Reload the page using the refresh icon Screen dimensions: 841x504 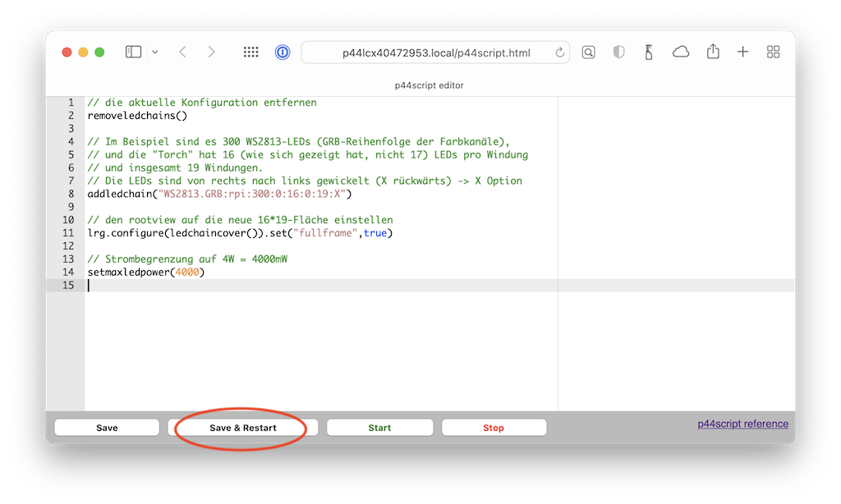[561, 51]
